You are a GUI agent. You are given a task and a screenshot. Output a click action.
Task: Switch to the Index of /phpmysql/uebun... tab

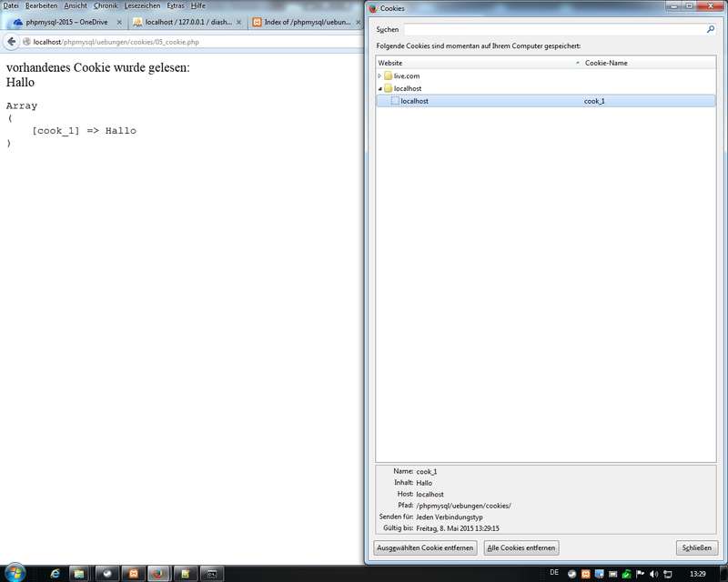pyautogui.click(x=307, y=22)
